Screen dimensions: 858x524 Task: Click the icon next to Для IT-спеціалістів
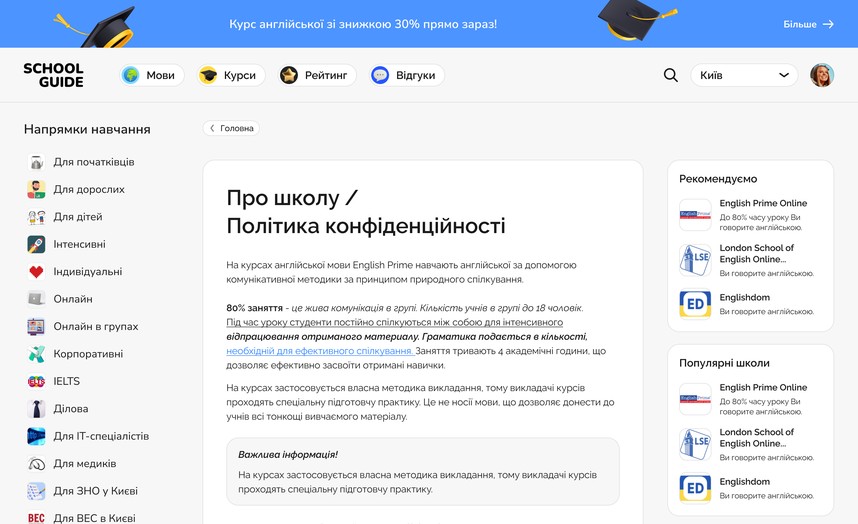click(36, 436)
